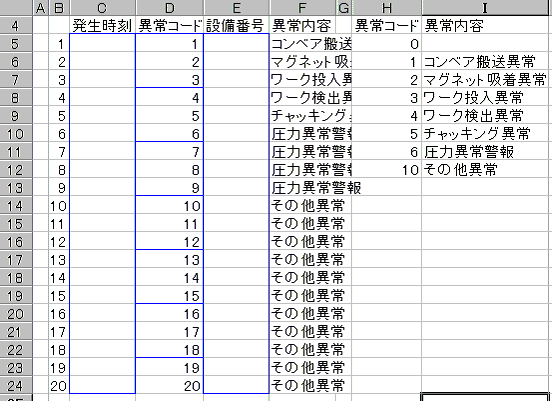
Task: Click empty 設備番号 input cell in row 10
Action: 236,134
